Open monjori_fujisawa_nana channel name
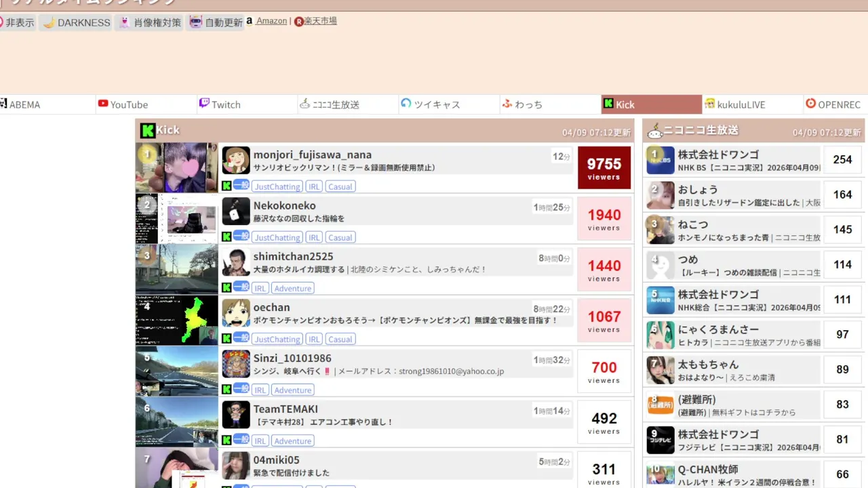This screenshot has width=868, height=488. click(313, 155)
